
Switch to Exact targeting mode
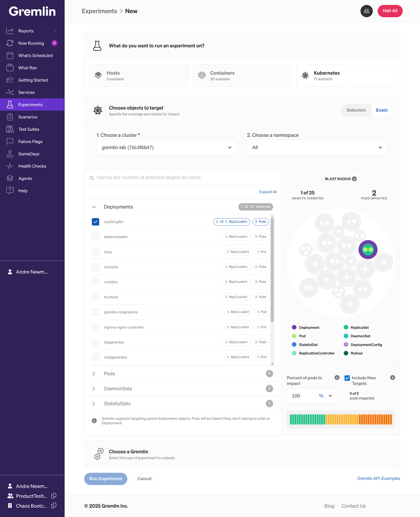(382, 110)
